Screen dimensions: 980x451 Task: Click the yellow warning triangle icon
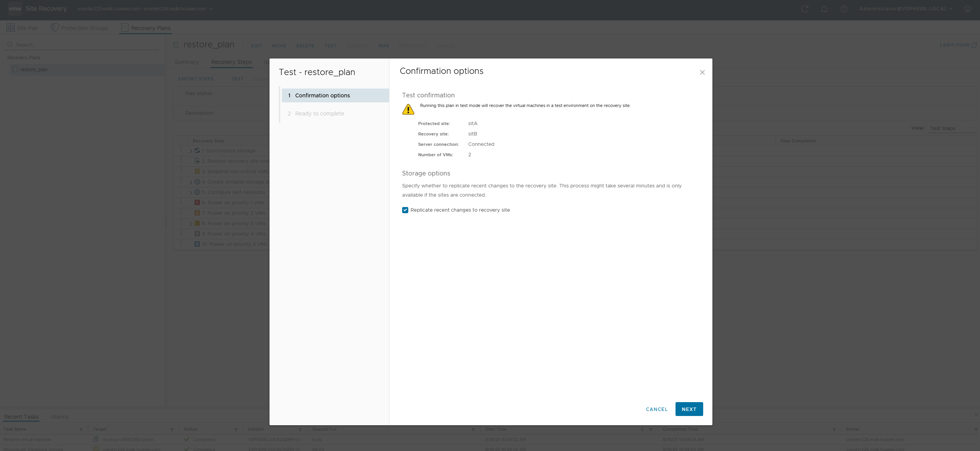[x=408, y=109]
